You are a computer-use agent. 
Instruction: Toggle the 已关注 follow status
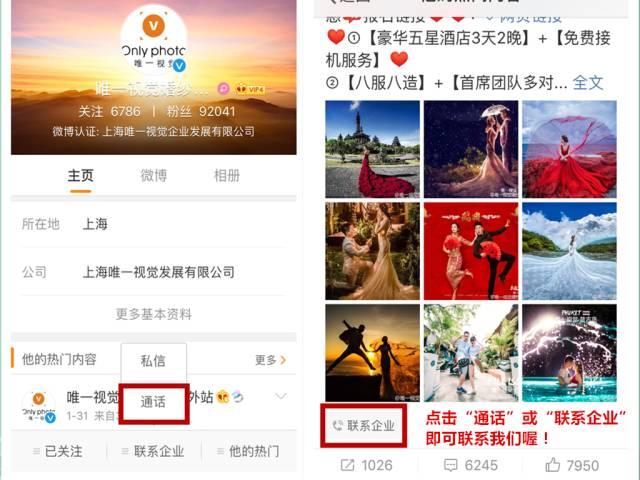click(x=58, y=451)
